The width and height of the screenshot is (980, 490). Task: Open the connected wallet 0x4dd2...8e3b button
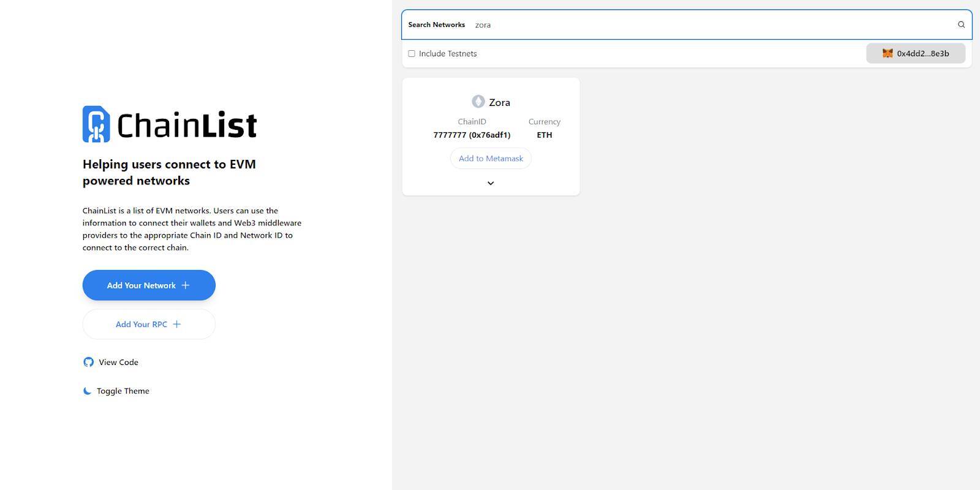[916, 53]
